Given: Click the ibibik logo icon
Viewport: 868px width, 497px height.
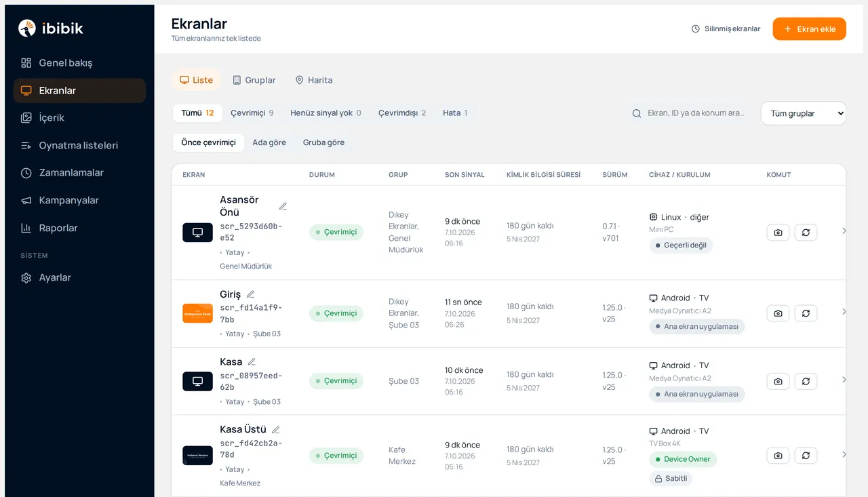Looking at the screenshot, I should tap(27, 28).
